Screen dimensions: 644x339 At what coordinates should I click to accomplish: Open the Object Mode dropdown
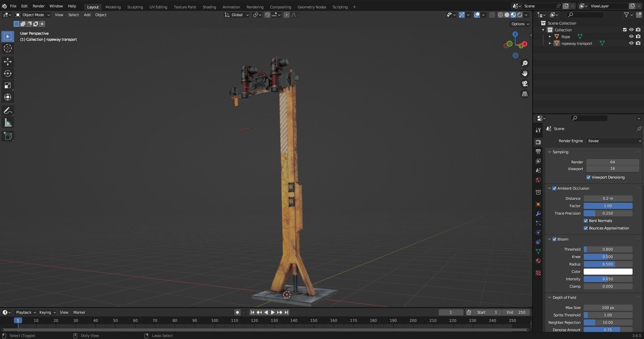(x=33, y=15)
